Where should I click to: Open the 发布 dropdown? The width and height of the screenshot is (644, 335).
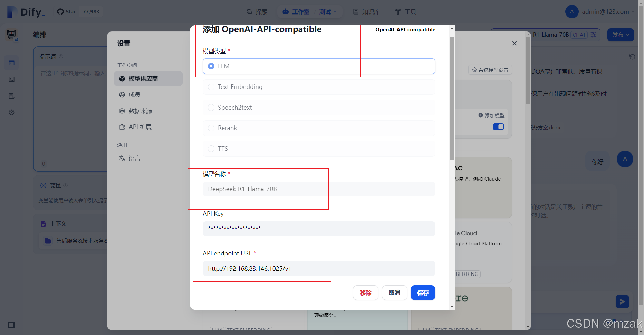pos(621,35)
